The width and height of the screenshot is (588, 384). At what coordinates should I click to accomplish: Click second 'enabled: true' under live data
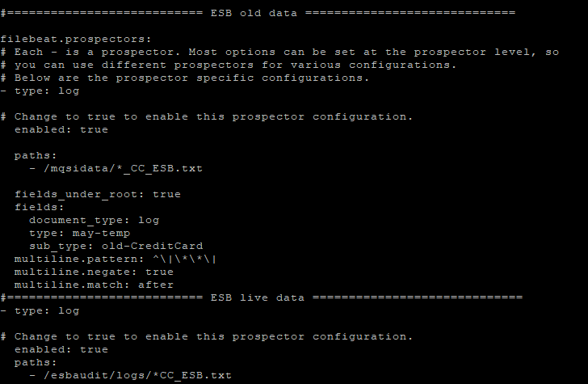[x=61, y=349]
